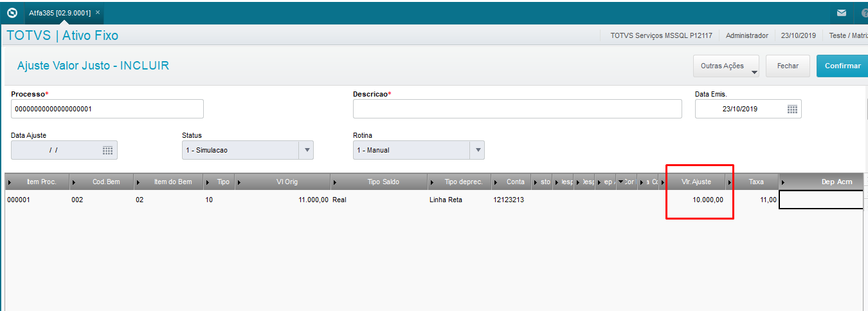The width and height of the screenshot is (868, 311).
Task: Select the Linha Reta cell
Action: 459,200
